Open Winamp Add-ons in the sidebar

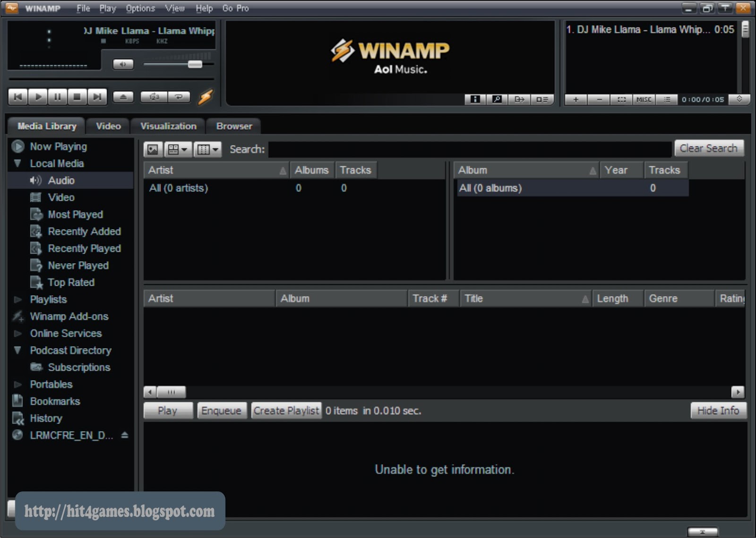point(69,316)
